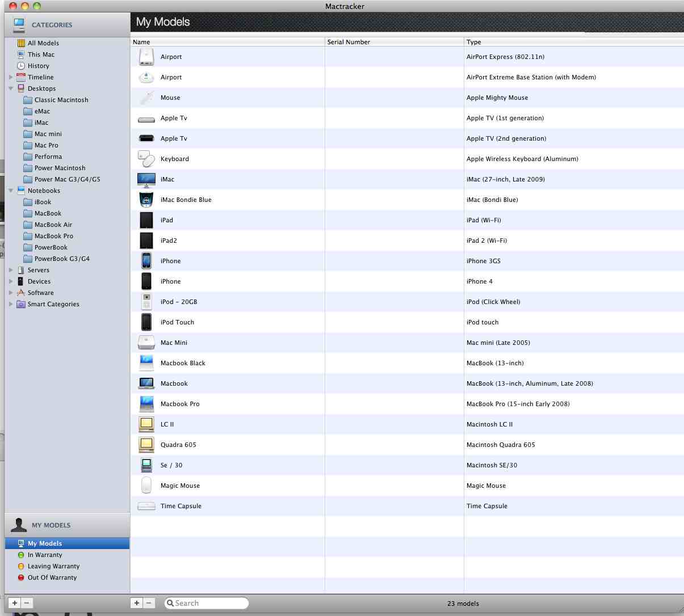Expand the Software category
Screen dimensions: 684x616
[11, 293]
